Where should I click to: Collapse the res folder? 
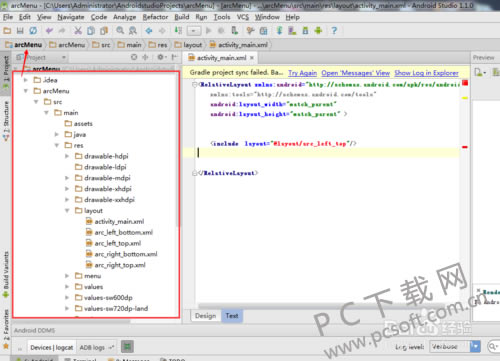[57, 145]
